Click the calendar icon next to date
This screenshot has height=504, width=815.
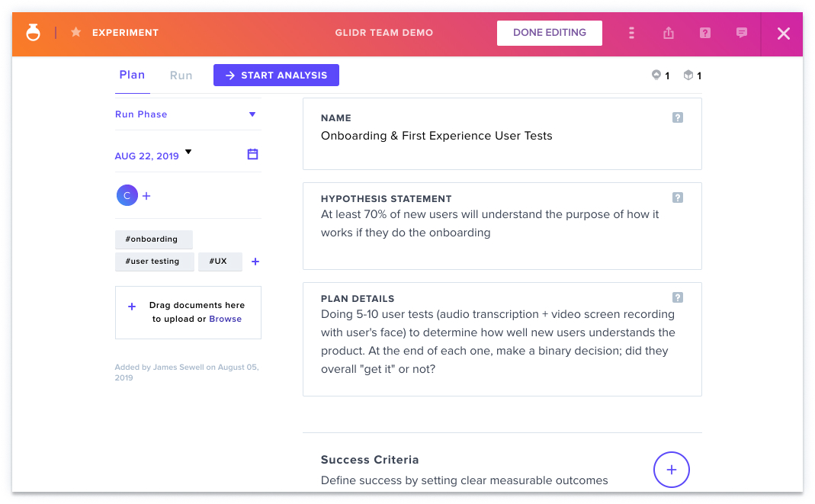(x=252, y=154)
